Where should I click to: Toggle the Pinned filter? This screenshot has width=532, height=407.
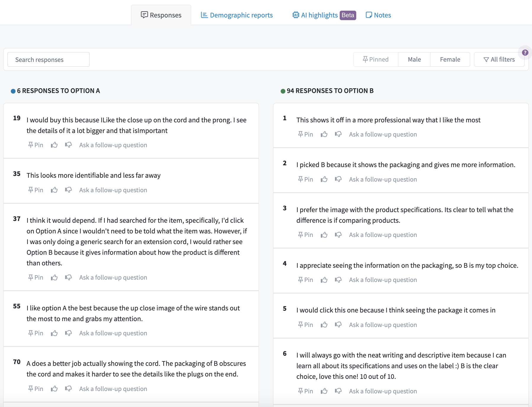tap(375, 60)
